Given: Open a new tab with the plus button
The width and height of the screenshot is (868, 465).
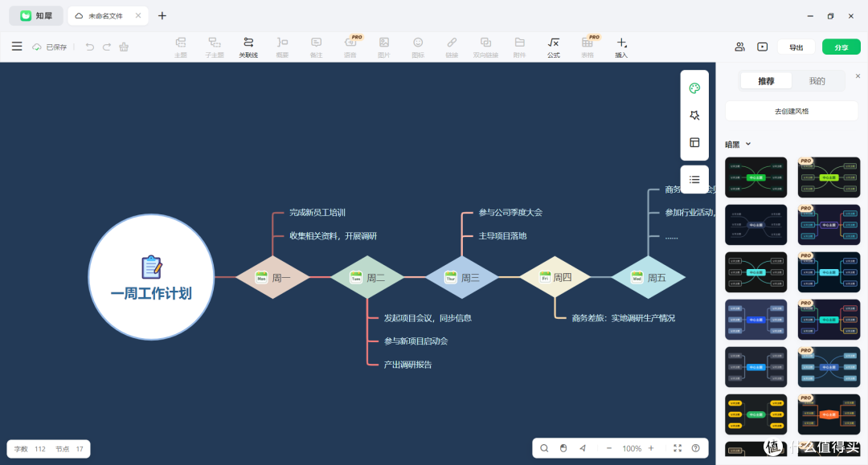Looking at the screenshot, I should 162,15.
